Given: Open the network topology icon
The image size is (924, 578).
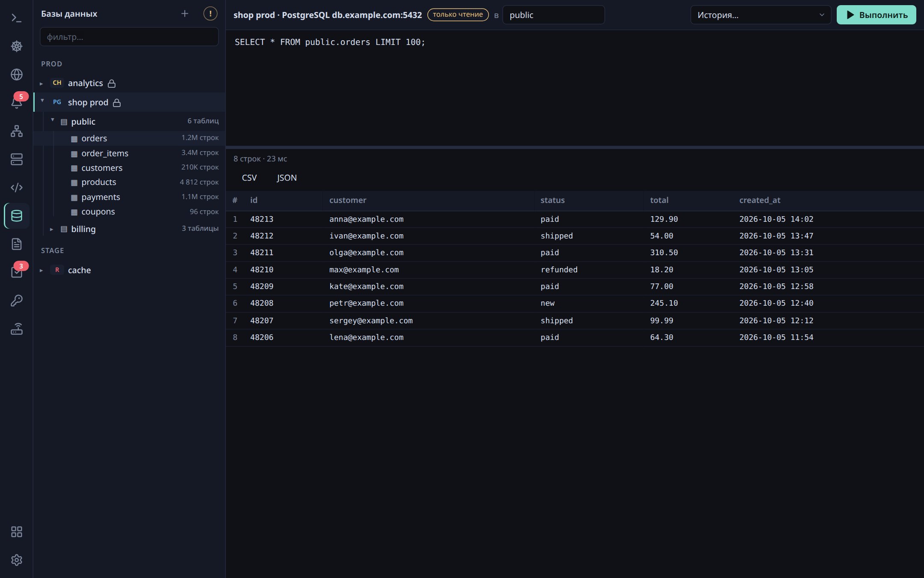Looking at the screenshot, I should point(16,131).
